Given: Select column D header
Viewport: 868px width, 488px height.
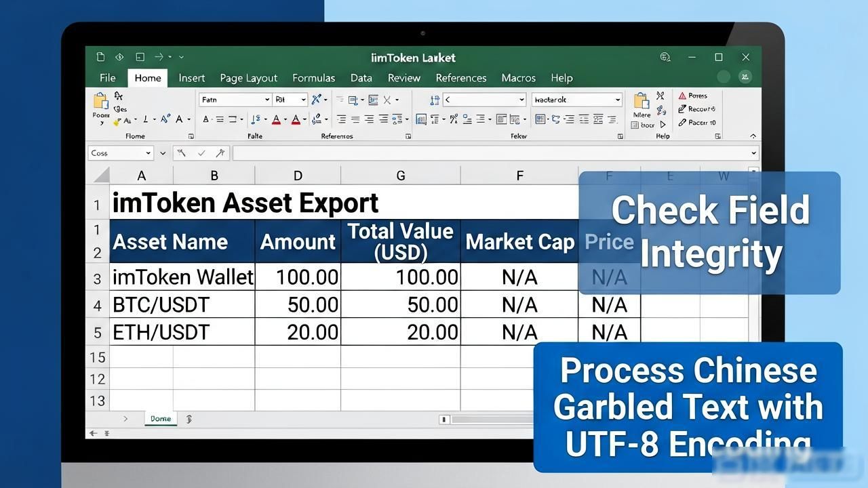Looking at the screenshot, I should pos(298,176).
